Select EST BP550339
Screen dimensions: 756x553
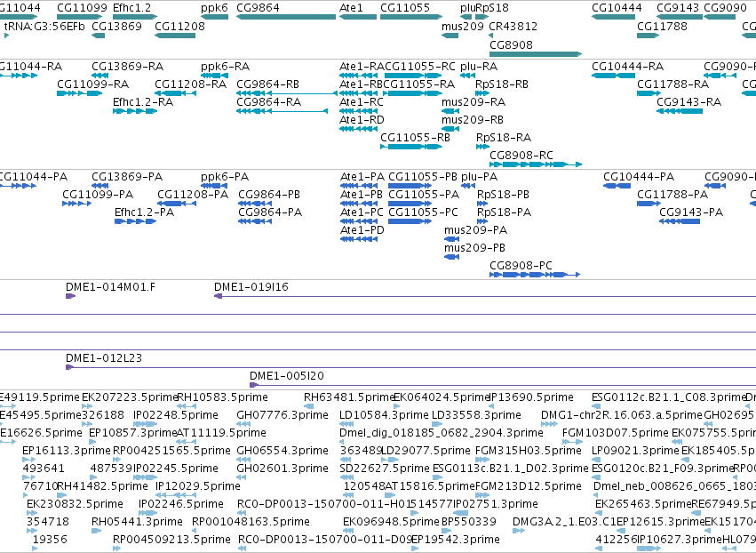447,532
